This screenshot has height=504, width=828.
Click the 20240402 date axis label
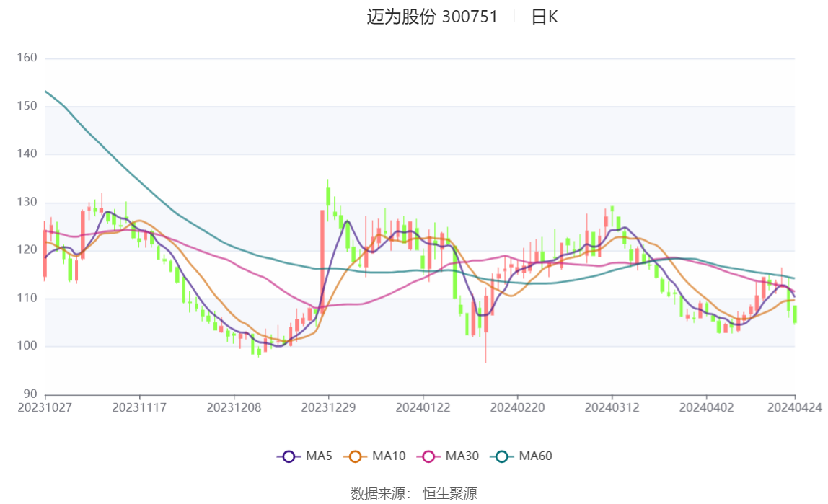(707, 408)
